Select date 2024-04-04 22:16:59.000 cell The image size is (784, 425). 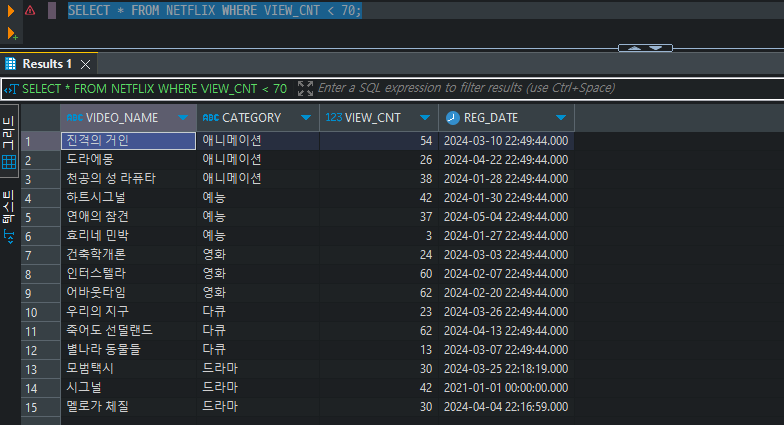click(506, 407)
